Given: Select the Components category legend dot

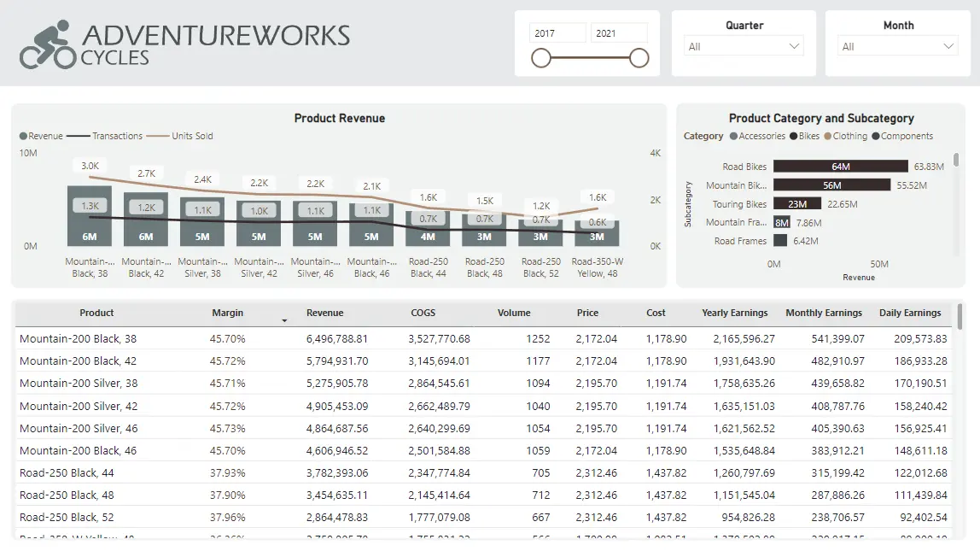Looking at the screenshot, I should pos(876,136).
